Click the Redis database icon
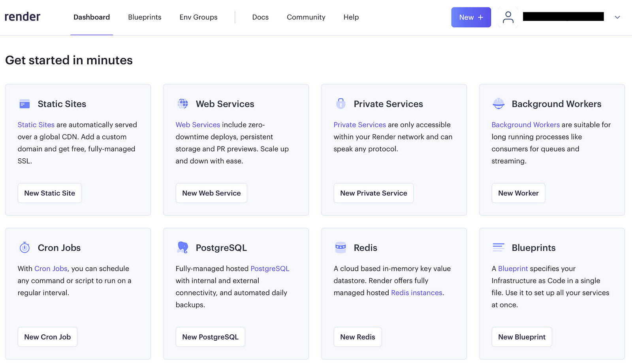The height and width of the screenshot is (364, 632). click(x=340, y=248)
